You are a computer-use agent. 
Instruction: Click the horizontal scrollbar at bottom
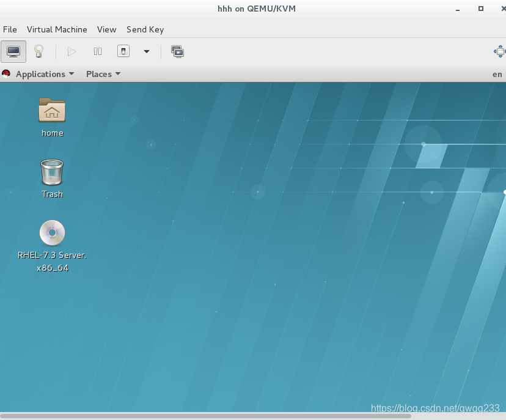[205, 416]
